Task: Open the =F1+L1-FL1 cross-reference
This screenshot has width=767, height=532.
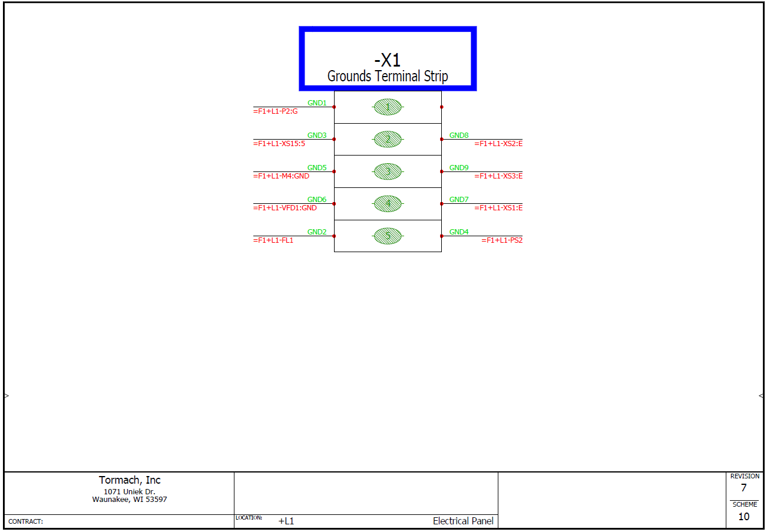Action: 273,240
